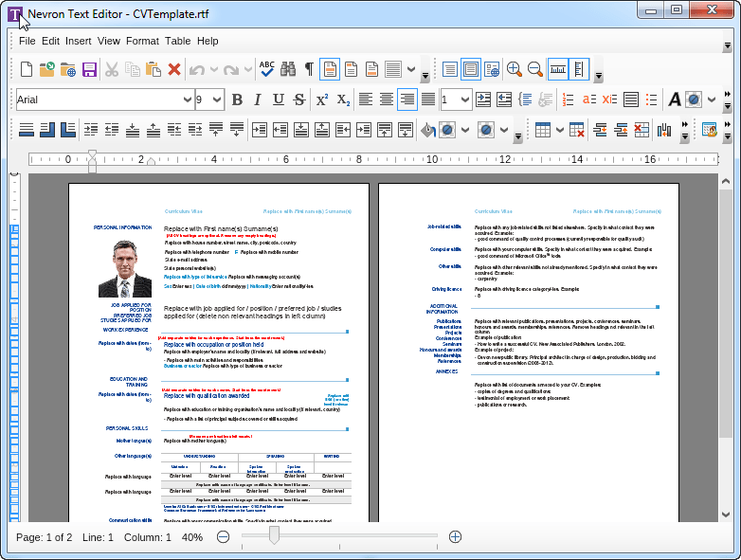Expand the font size 9 dropdown
Image resolution: width=741 pixels, height=560 pixels.
click(x=217, y=99)
